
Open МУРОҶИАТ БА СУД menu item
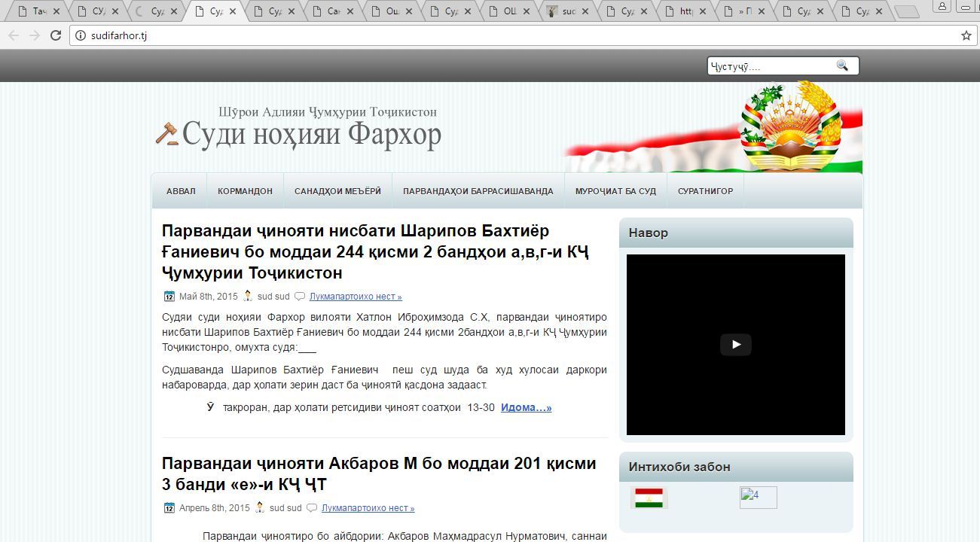click(615, 191)
